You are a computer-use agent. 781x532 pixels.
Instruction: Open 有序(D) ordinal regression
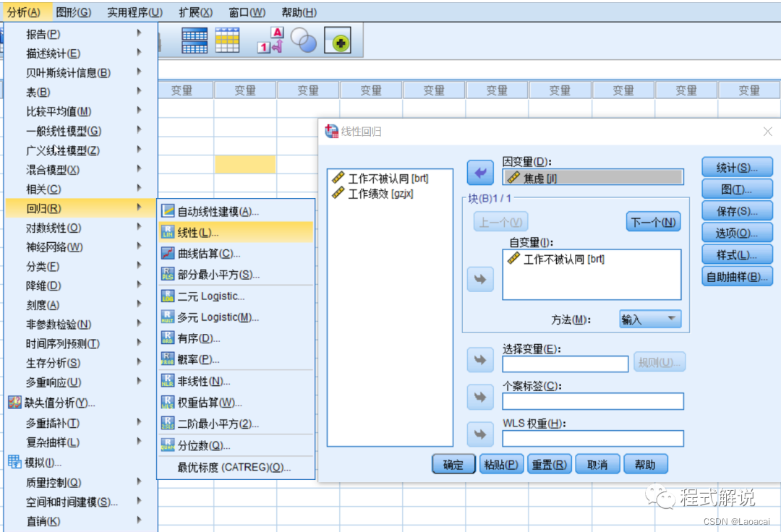236,338
